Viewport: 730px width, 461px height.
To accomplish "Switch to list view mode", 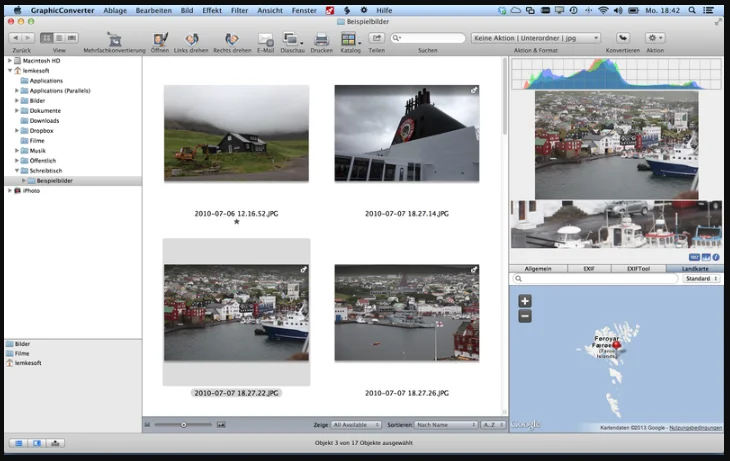I will coord(59,38).
